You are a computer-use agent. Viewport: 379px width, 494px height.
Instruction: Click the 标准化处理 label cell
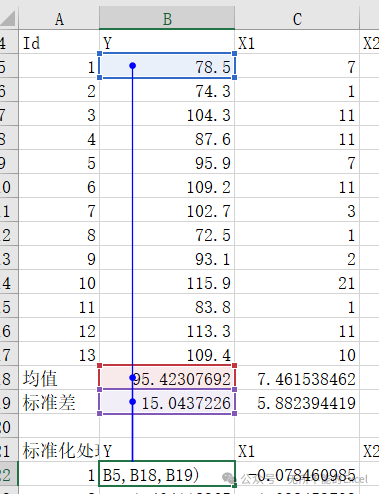pyautogui.click(x=59, y=450)
